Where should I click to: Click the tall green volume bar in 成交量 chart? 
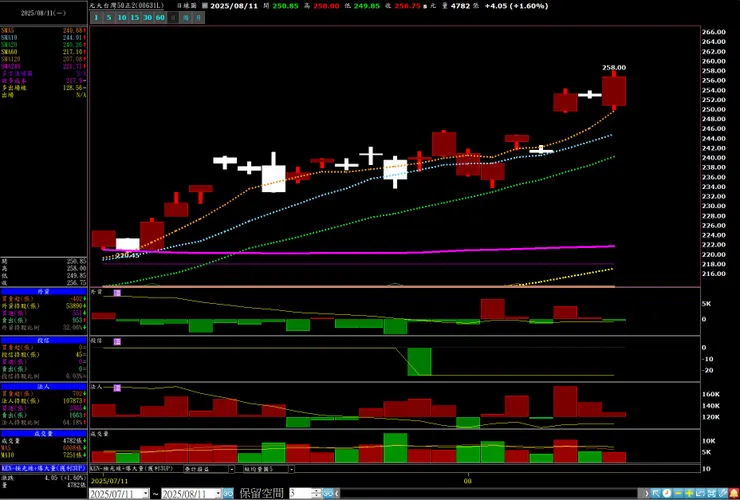(395, 448)
